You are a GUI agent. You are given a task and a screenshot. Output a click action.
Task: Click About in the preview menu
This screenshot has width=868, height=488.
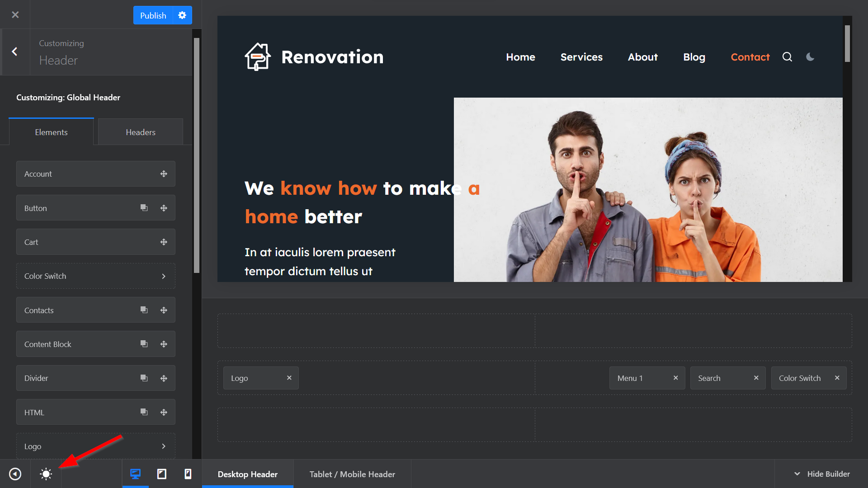coord(642,57)
